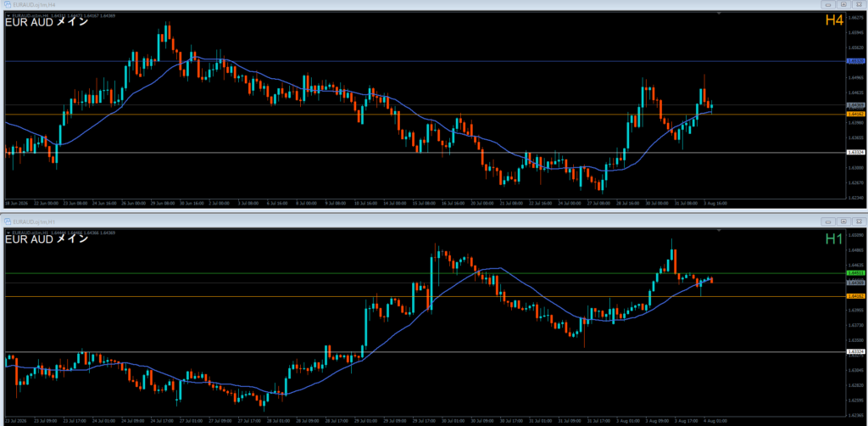Click the orange H4 timeframe label
The width and height of the screenshot is (868, 426).
[834, 20]
